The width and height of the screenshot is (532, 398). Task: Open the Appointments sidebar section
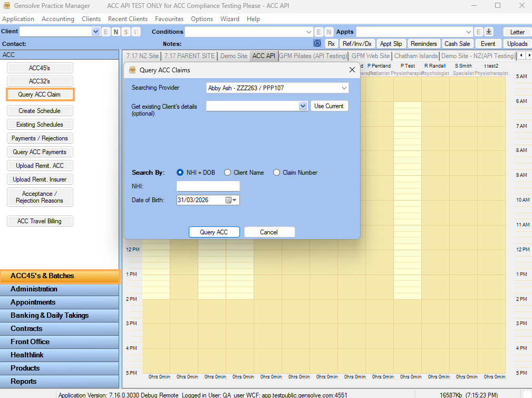[x=33, y=302]
